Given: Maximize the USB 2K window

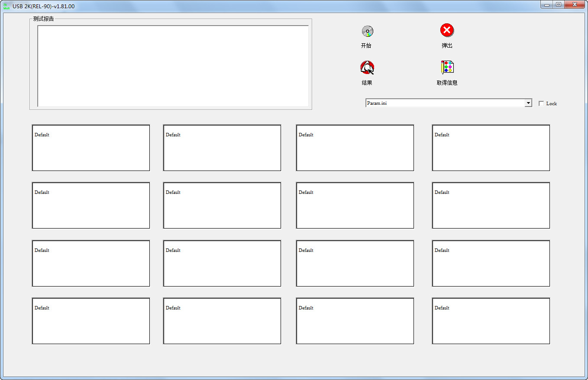Looking at the screenshot, I should [559, 4].
